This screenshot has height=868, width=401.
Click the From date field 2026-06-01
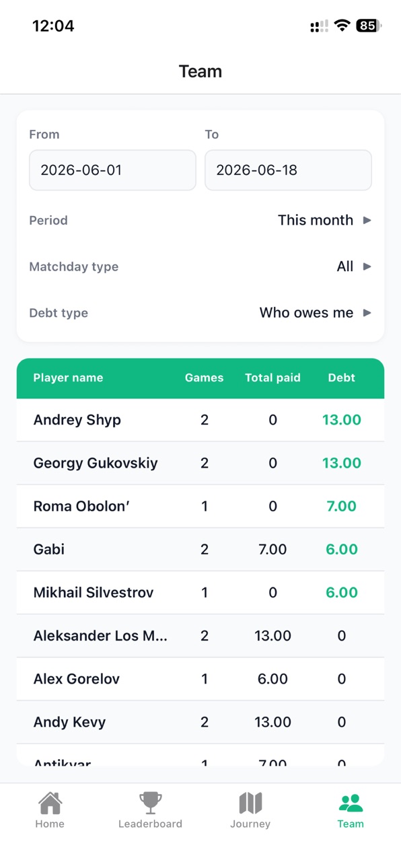tap(112, 170)
